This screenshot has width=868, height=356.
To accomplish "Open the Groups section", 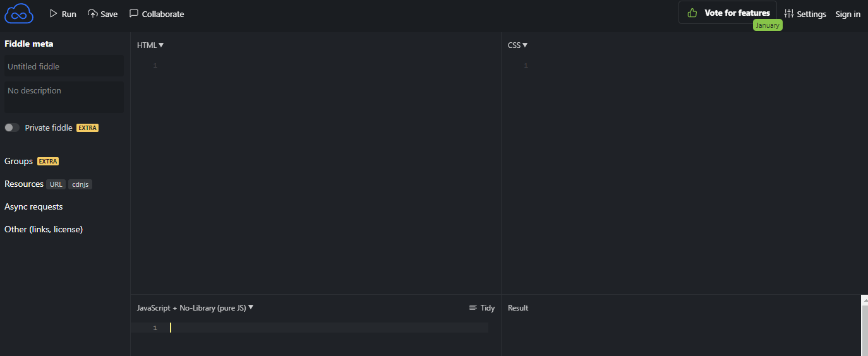I will [x=18, y=161].
